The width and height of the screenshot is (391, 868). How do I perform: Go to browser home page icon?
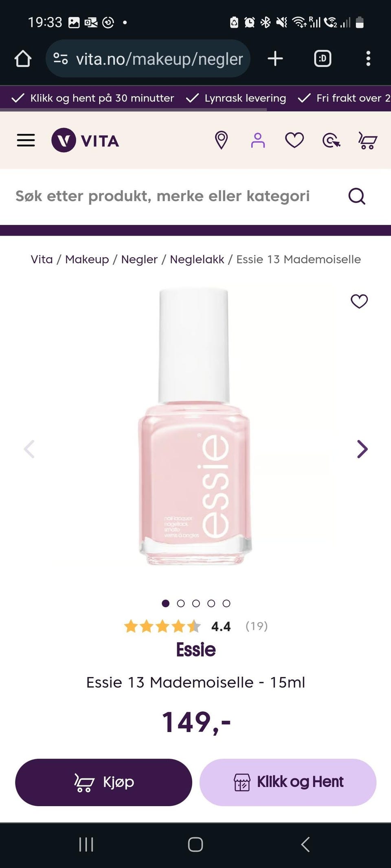pos(23,59)
